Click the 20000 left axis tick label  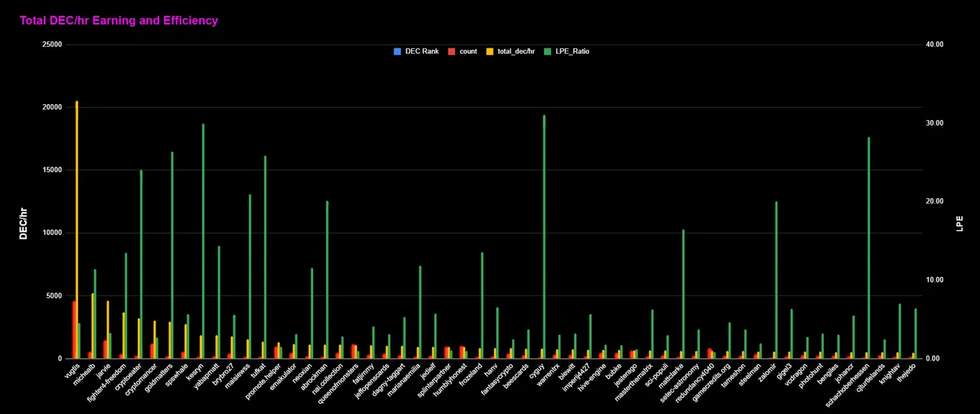[x=52, y=107]
